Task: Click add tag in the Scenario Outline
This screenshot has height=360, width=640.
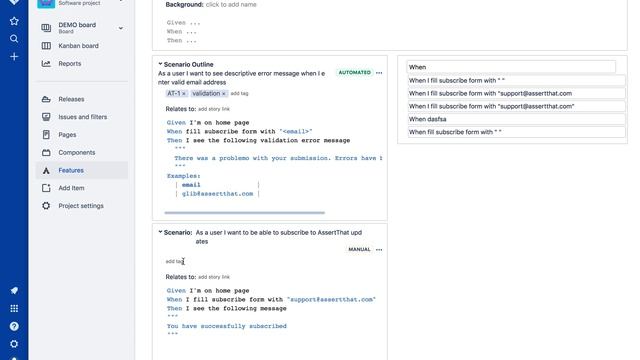Action: [240, 93]
